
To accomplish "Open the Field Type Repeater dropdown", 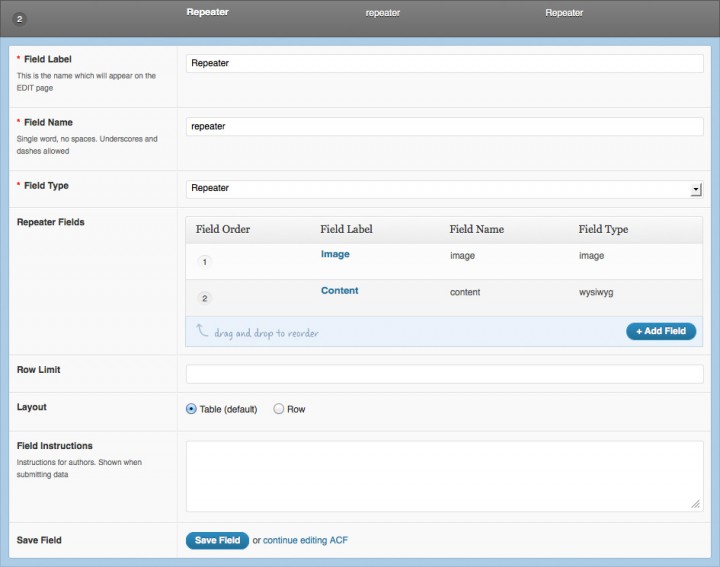I will pyautogui.click(x=444, y=189).
